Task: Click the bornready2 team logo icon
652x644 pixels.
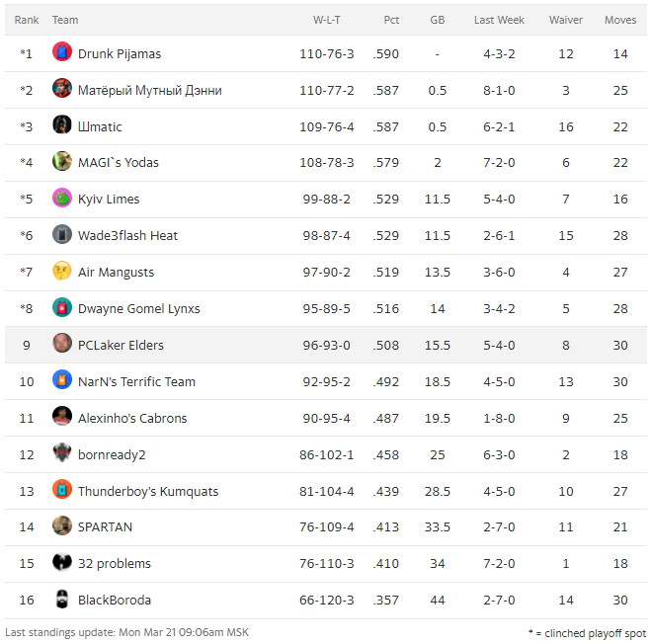Action: (62, 454)
